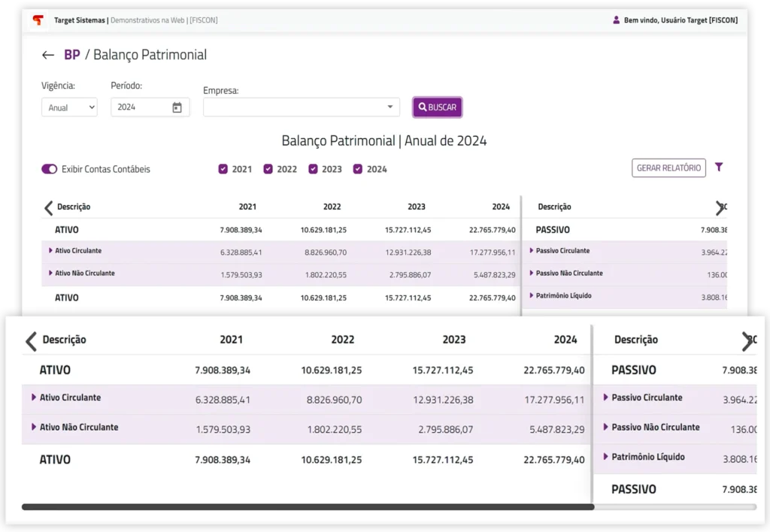
Task: Click the BUSCAR button
Action: (438, 107)
